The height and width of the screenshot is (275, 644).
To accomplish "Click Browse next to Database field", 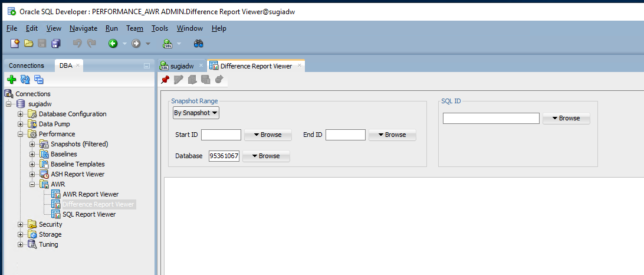I will tap(266, 156).
